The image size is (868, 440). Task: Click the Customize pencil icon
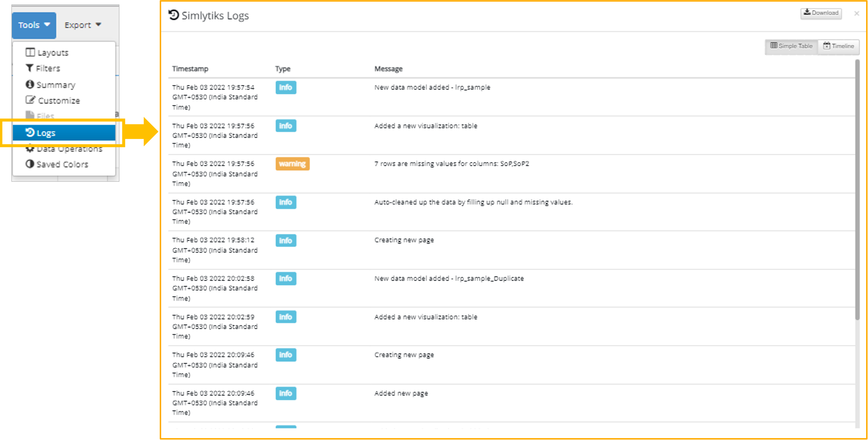coord(30,100)
